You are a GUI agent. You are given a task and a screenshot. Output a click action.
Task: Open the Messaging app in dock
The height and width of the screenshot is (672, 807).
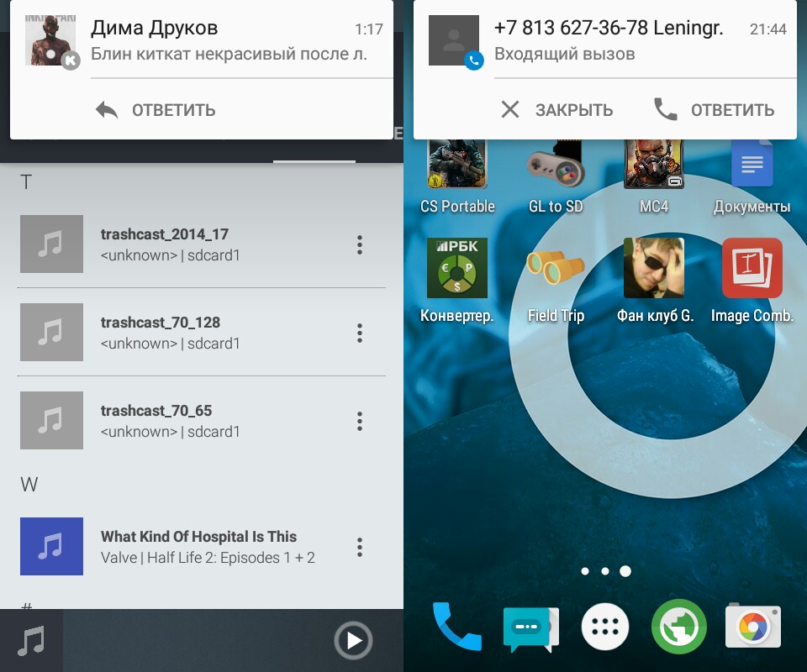530,628
